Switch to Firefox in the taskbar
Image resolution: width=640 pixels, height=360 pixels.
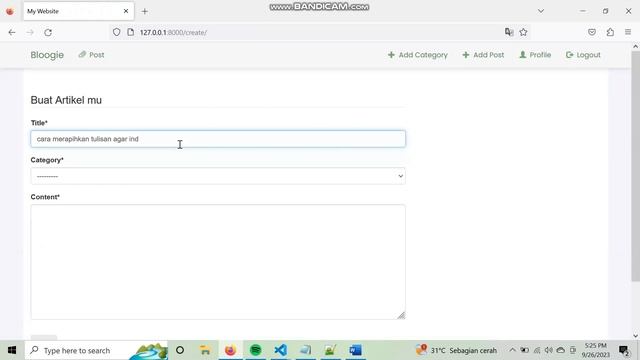[x=230, y=350]
